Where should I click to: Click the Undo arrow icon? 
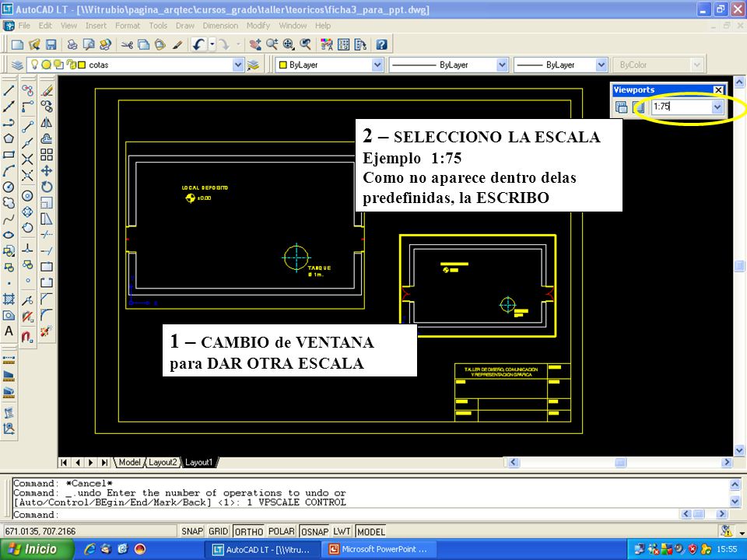point(198,45)
